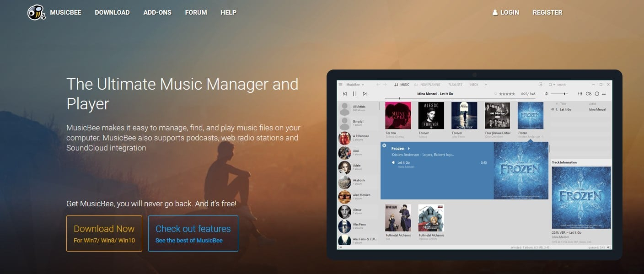Pause playback with the pause icon
This screenshot has width=644, height=274.
(354, 94)
